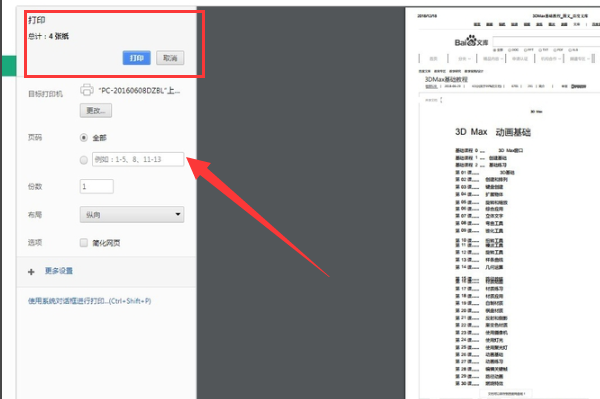The height and width of the screenshot is (399, 600).
Task: Click the printer name PC-20160608DZBL text
Action: [139, 90]
